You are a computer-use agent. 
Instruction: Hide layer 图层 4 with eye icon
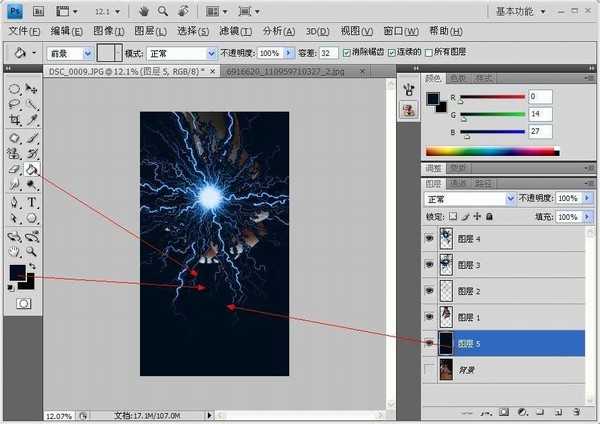pyautogui.click(x=429, y=239)
